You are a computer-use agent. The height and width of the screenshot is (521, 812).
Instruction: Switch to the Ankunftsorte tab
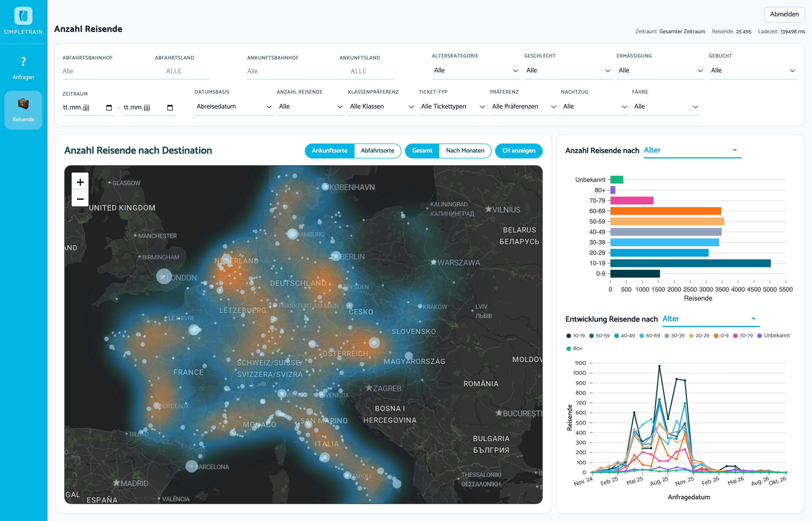click(330, 151)
